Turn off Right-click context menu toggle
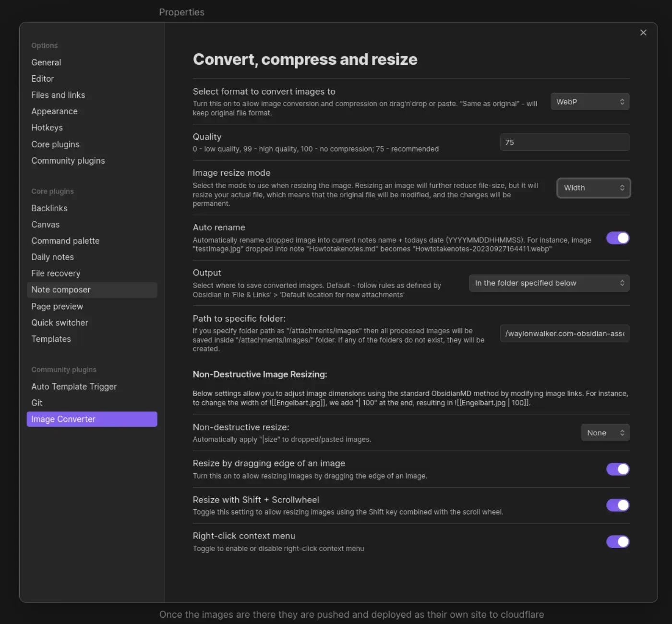Viewport: 672px width, 624px height. pyautogui.click(x=617, y=542)
